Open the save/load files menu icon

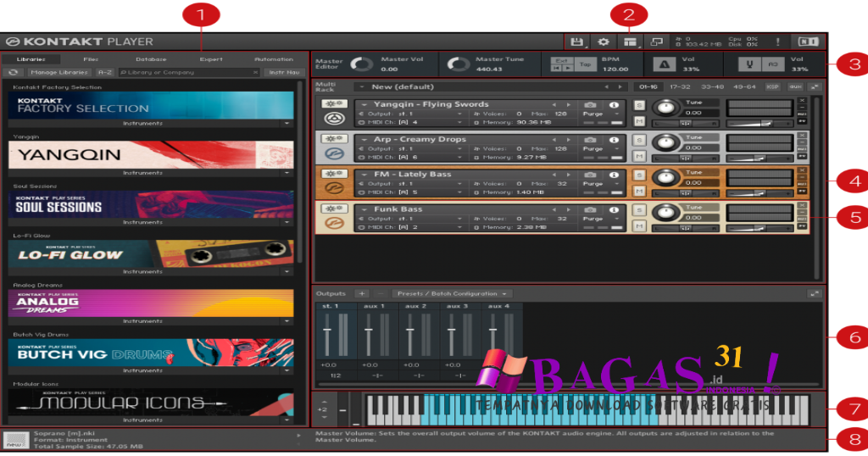coord(576,42)
